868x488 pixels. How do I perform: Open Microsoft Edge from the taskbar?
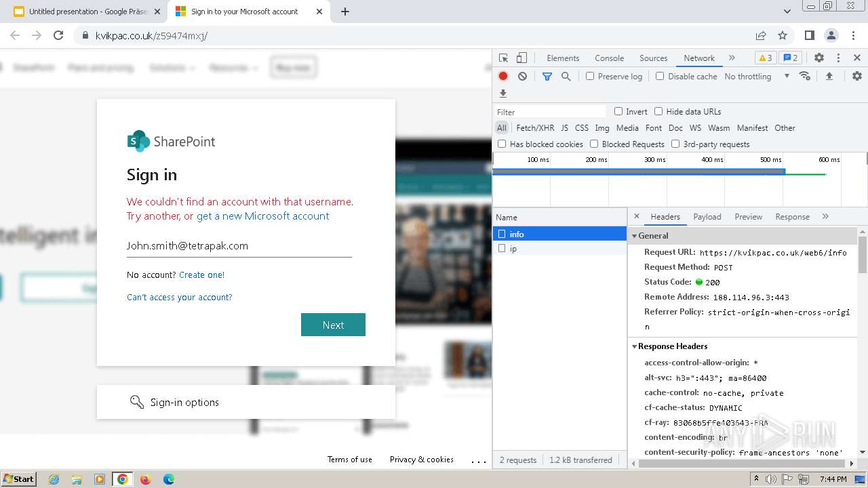pyautogui.click(x=168, y=479)
